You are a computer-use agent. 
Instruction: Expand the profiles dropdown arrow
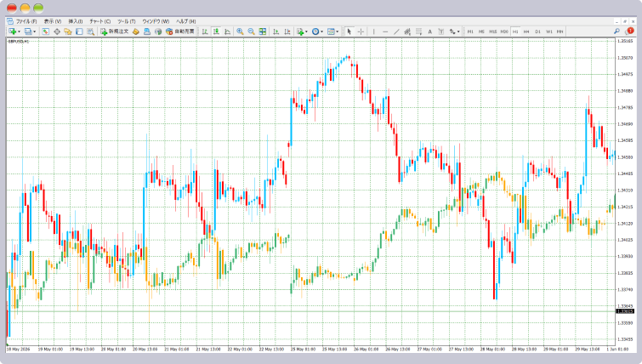pos(34,31)
